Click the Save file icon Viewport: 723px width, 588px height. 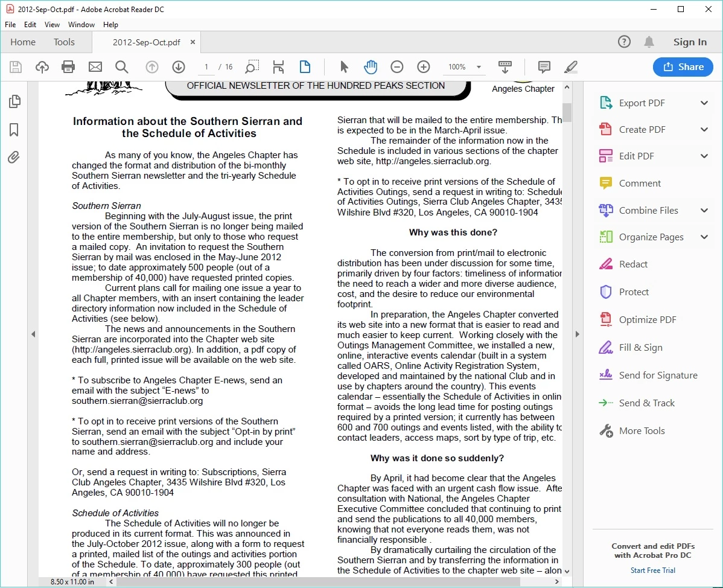16,67
